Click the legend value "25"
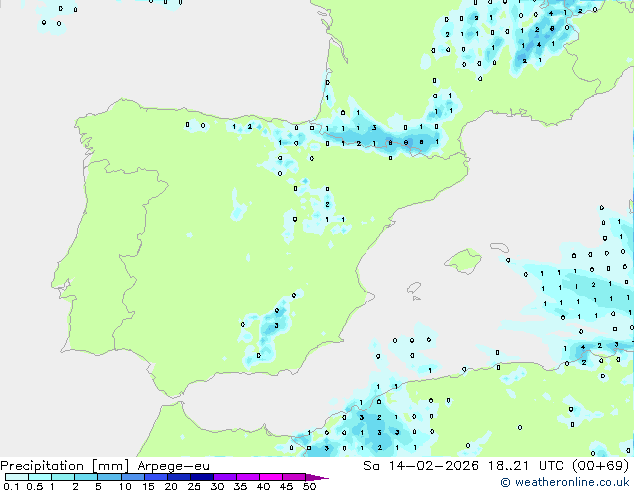The width and height of the screenshot is (634, 490). (x=194, y=486)
